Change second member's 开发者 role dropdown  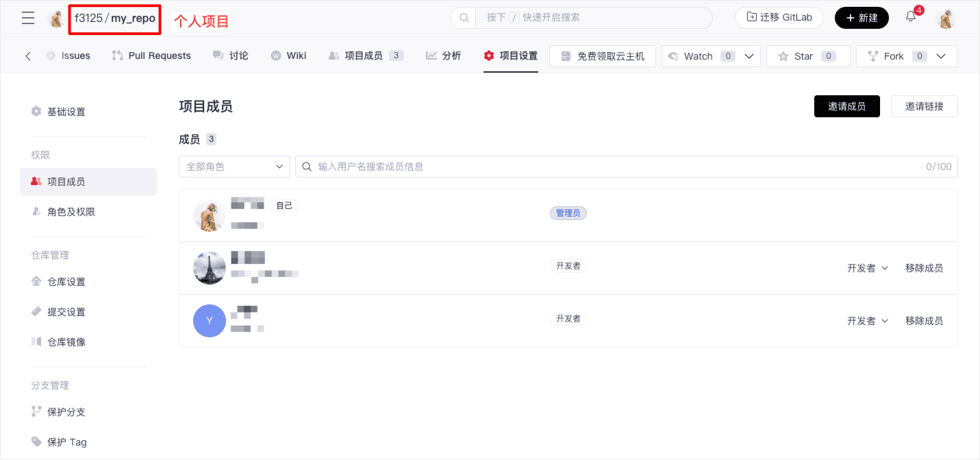pyautogui.click(x=867, y=268)
